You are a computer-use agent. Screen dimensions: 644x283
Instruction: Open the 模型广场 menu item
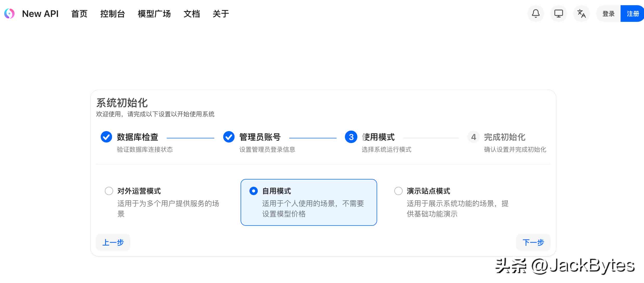[x=154, y=14]
